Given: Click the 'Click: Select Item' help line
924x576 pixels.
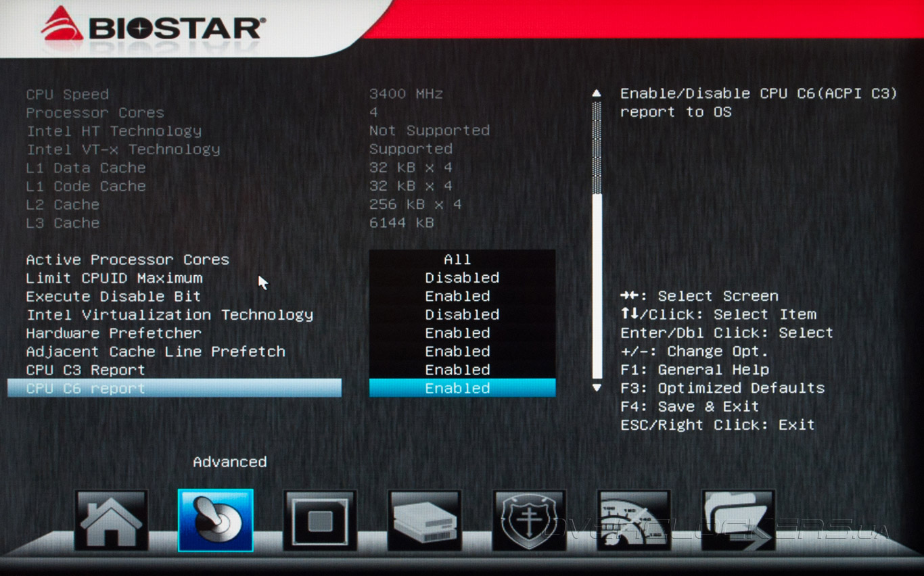Looking at the screenshot, I should (x=718, y=314).
